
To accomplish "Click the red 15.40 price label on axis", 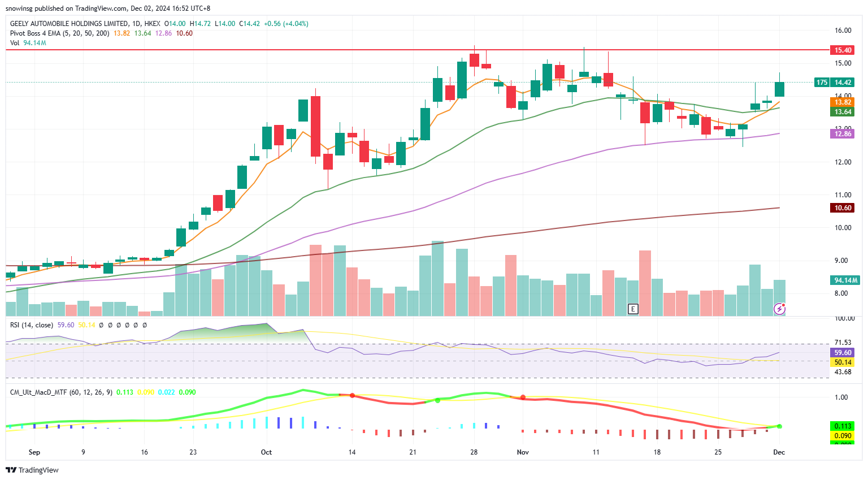I will 843,50.
